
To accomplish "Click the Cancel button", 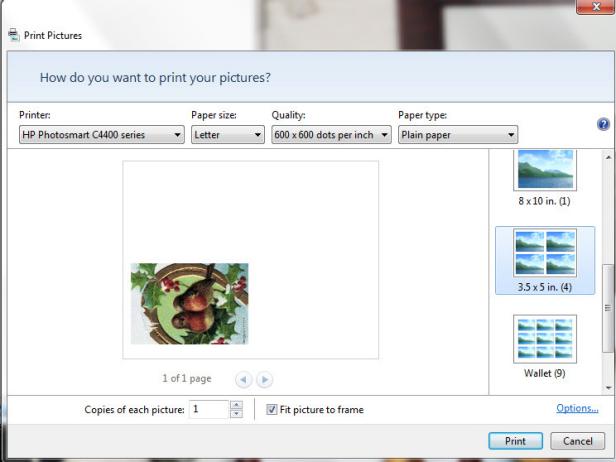I will pos(577,441).
